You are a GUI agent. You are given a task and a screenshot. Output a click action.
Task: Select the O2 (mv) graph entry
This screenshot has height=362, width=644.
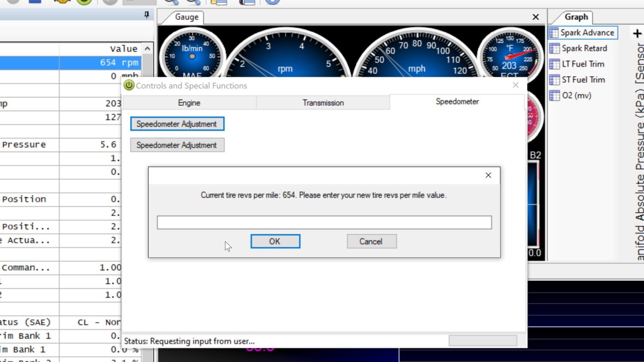[579, 95]
